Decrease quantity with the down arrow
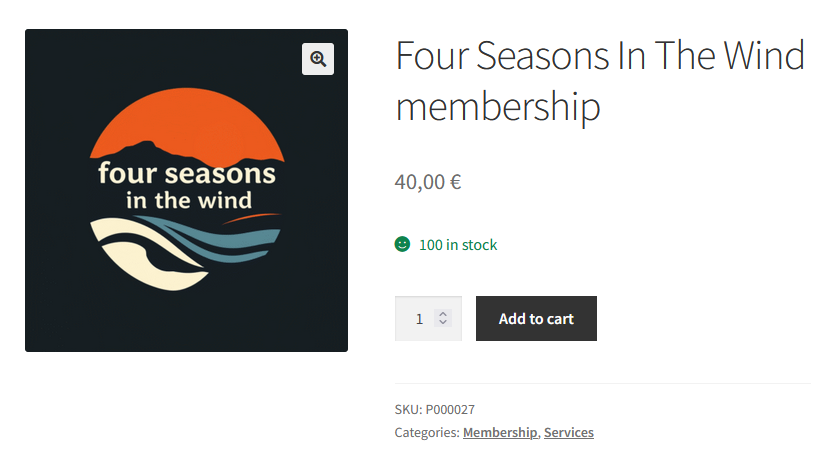The width and height of the screenshot is (835, 472). pyautogui.click(x=443, y=322)
